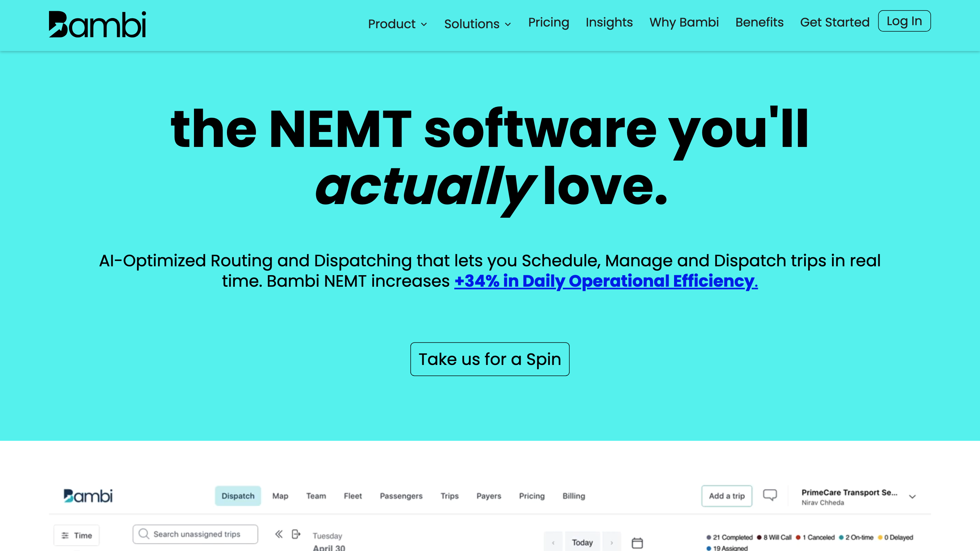Click the Add a trip button

726,496
